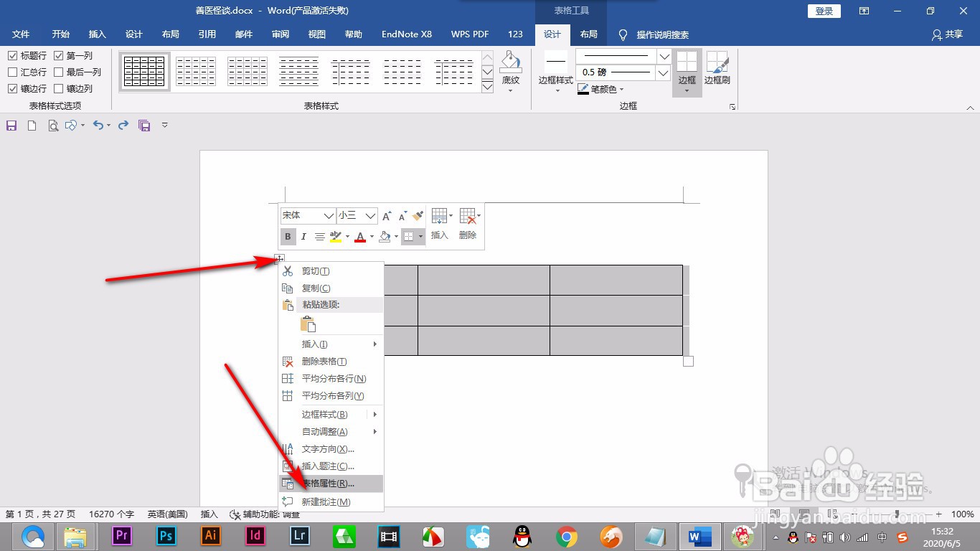Choose Delete Table (删除表格) in context menu
Image resolution: width=980 pixels, height=551 pixels.
point(331,362)
